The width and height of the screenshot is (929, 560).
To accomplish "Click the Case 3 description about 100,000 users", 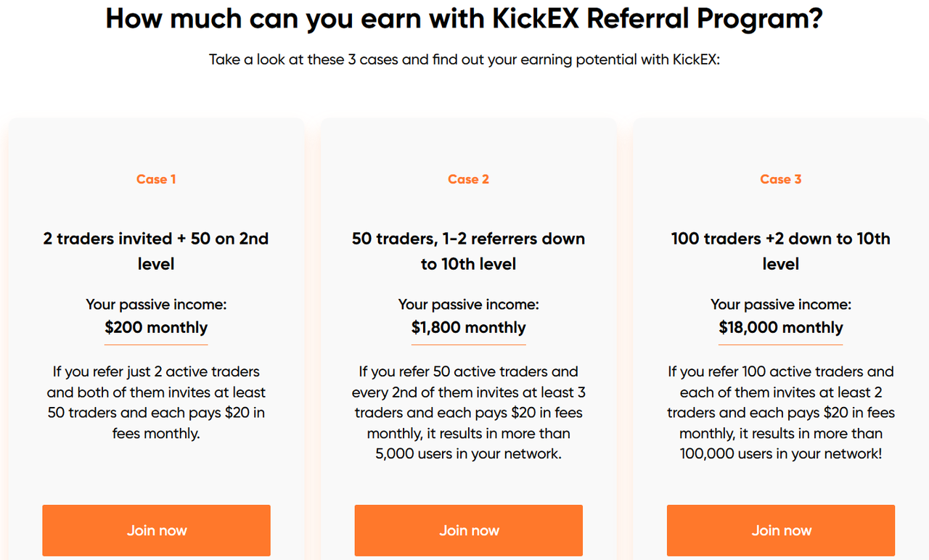I will [x=781, y=413].
